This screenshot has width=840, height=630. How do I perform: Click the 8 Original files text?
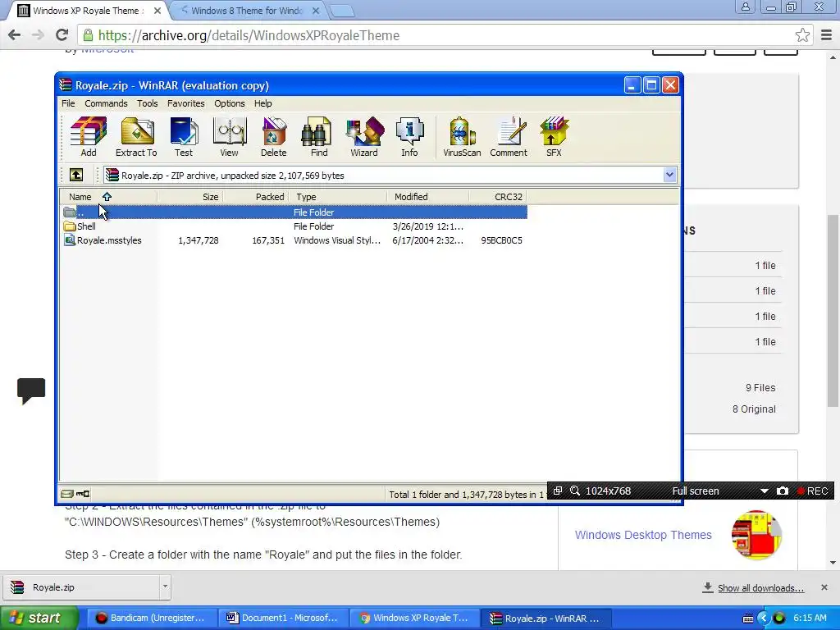pyautogui.click(x=754, y=409)
